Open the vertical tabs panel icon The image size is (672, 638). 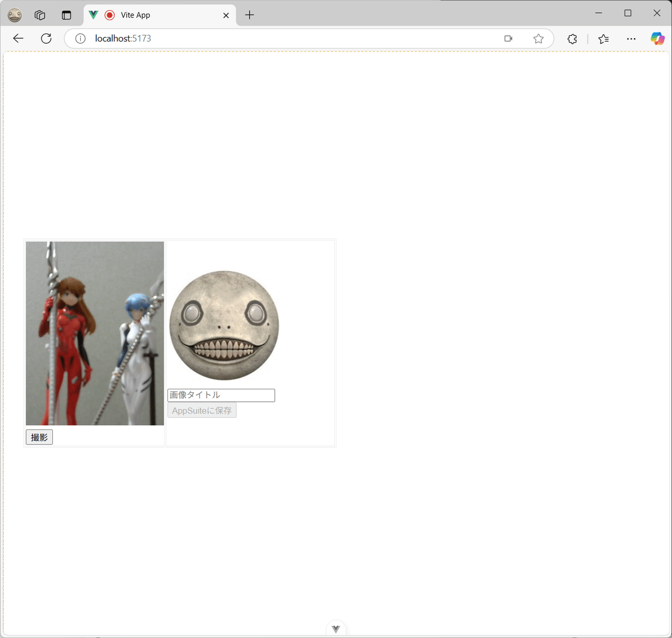tap(67, 15)
